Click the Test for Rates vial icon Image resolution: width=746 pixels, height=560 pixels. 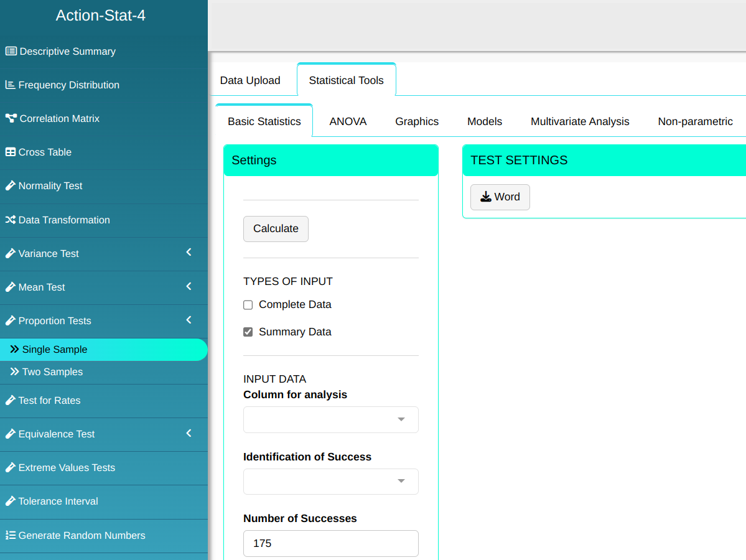[x=11, y=401]
